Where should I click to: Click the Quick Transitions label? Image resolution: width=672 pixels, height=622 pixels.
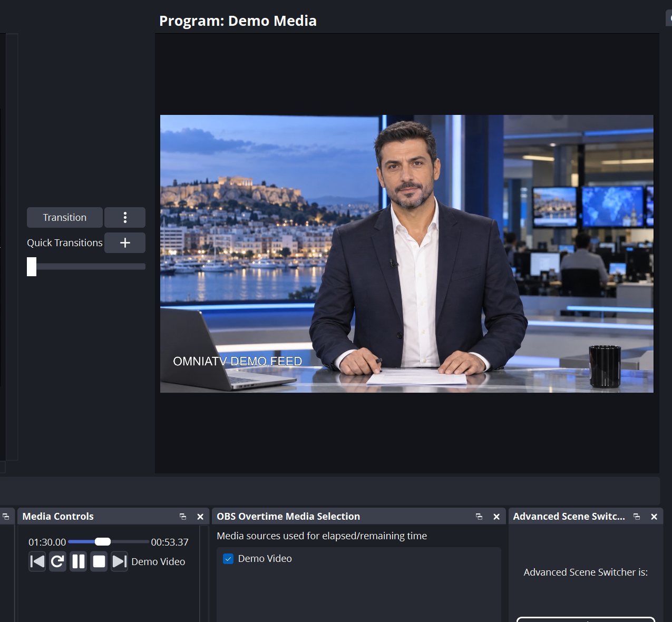65,242
